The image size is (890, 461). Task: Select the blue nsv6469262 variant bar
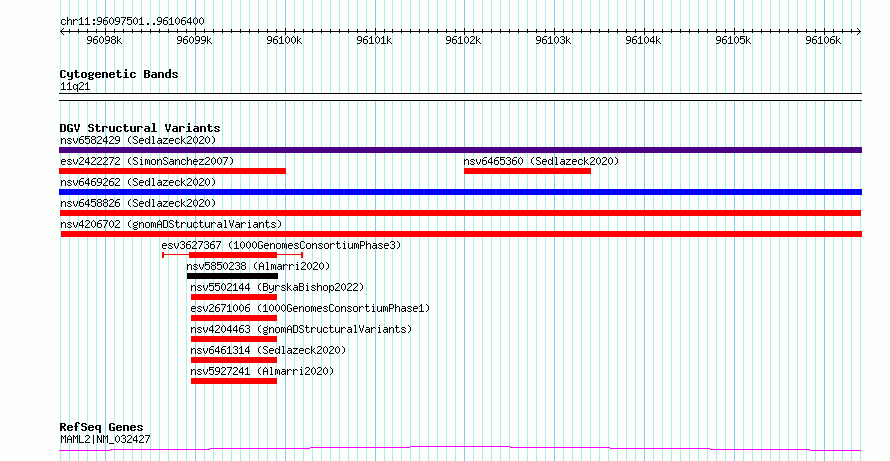[x=460, y=192]
